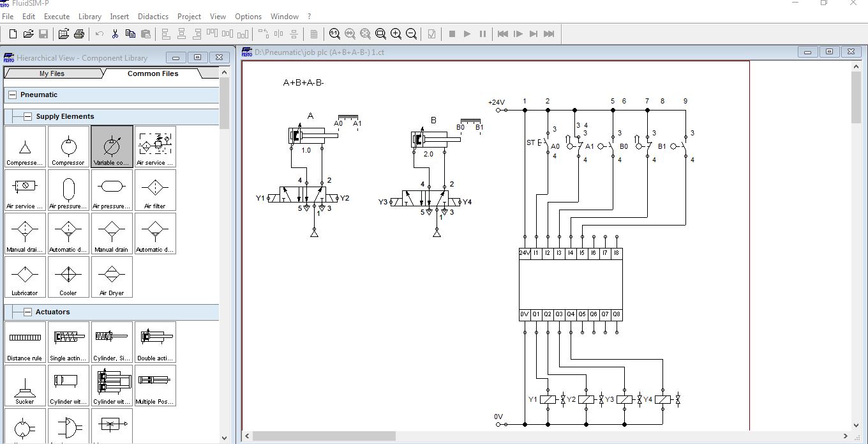The image size is (868, 444).
Task: Click the Y1 solenoid in the circuit
Action: [548, 400]
